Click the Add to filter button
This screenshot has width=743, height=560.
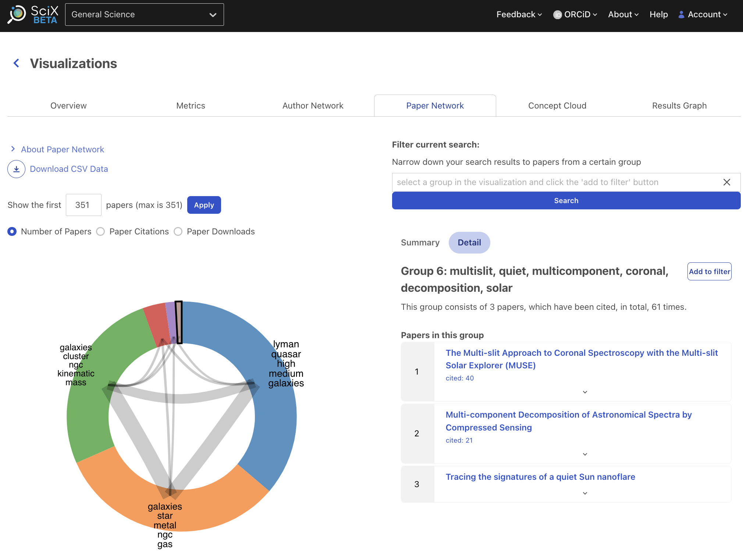(709, 272)
